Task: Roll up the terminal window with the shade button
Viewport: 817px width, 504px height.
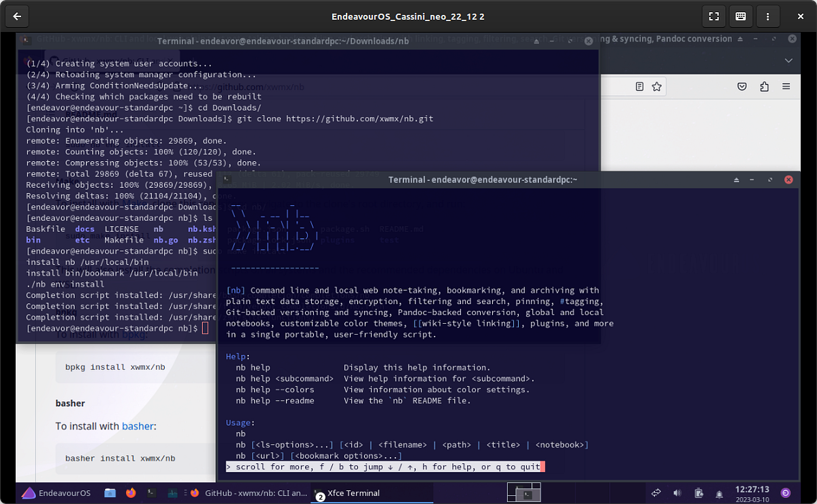Action: pyautogui.click(x=736, y=180)
